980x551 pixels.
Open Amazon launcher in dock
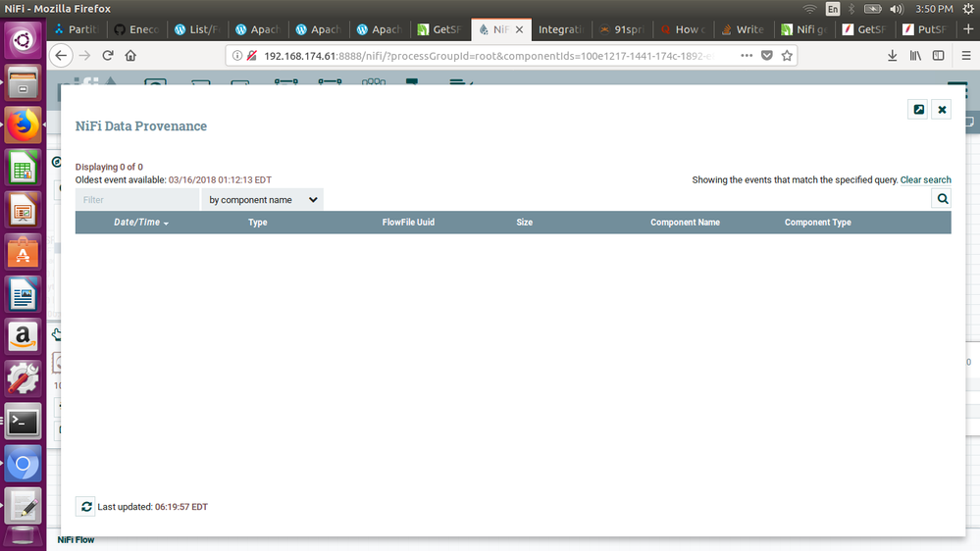23,336
